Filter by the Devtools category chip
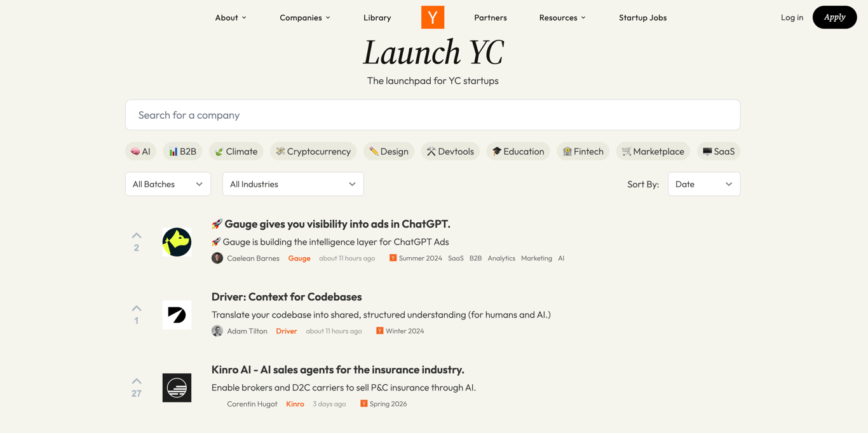This screenshot has width=868, height=433. (451, 151)
